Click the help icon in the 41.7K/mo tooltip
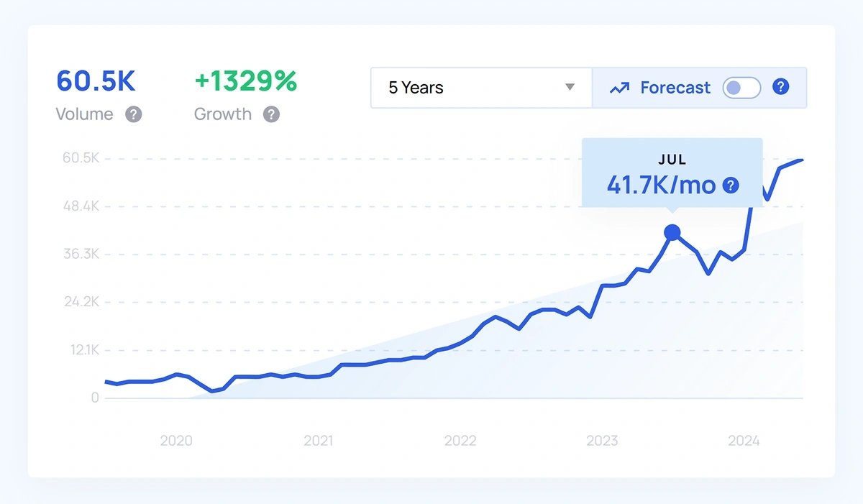This screenshot has height=504, width=863. tap(731, 185)
